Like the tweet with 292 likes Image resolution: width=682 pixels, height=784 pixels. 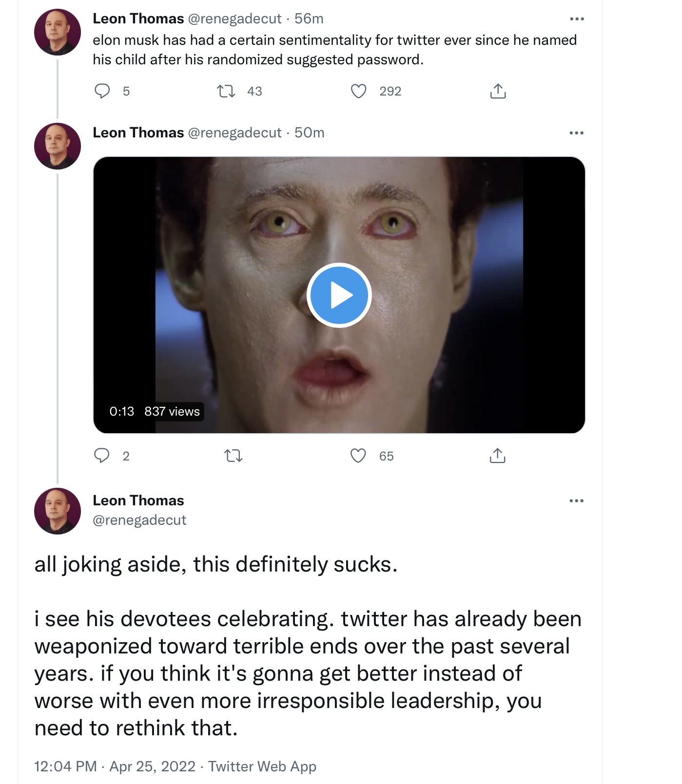[359, 91]
